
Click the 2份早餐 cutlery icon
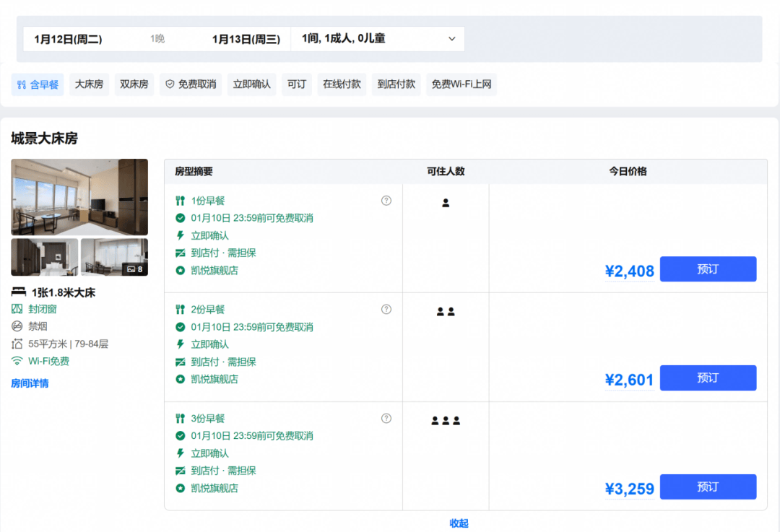coord(180,310)
